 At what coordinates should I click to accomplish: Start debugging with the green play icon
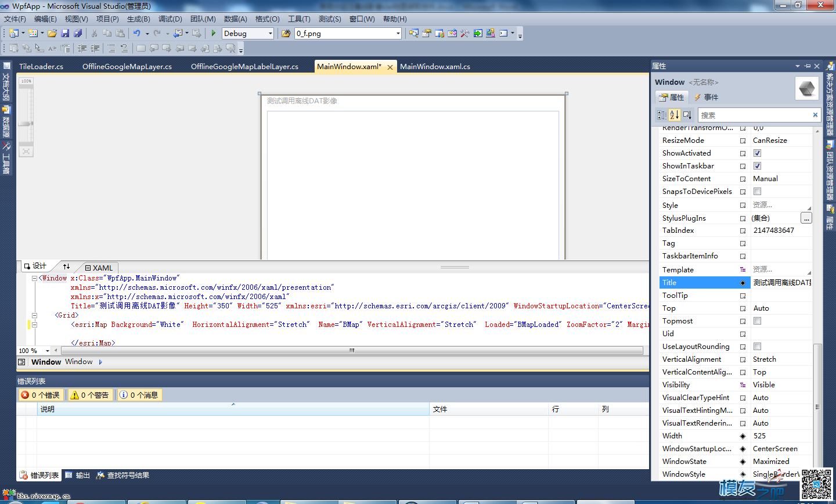click(214, 34)
